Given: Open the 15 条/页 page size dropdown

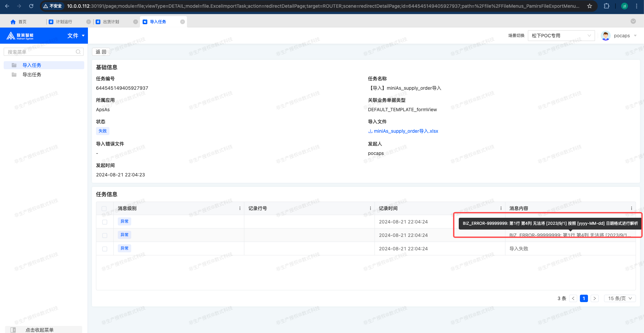Looking at the screenshot, I should tap(620, 298).
